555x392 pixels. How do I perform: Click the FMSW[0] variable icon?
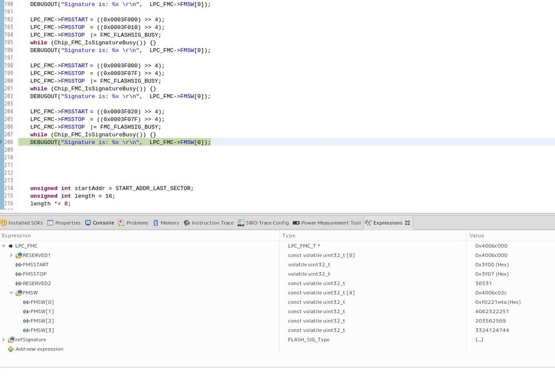(27, 302)
